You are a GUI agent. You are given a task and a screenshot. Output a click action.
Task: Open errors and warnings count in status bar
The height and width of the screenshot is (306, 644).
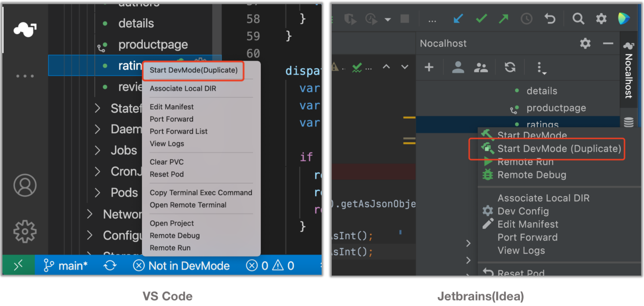click(x=270, y=266)
